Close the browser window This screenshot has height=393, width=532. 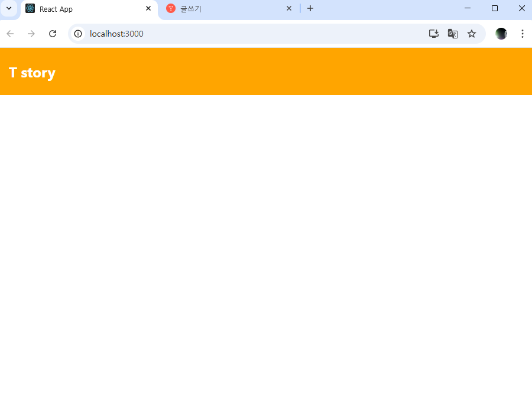pos(522,8)
